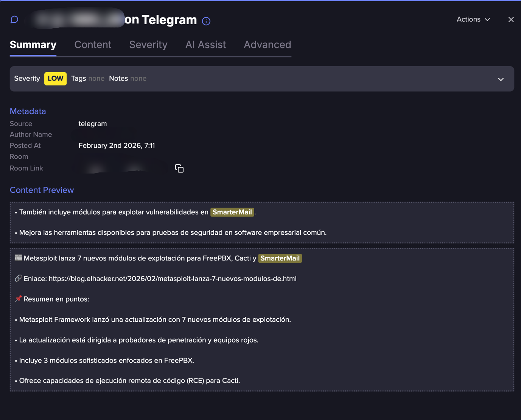Click the SmarterMail highlighted tag in the headline
The image size is (521, 420).
280,258
